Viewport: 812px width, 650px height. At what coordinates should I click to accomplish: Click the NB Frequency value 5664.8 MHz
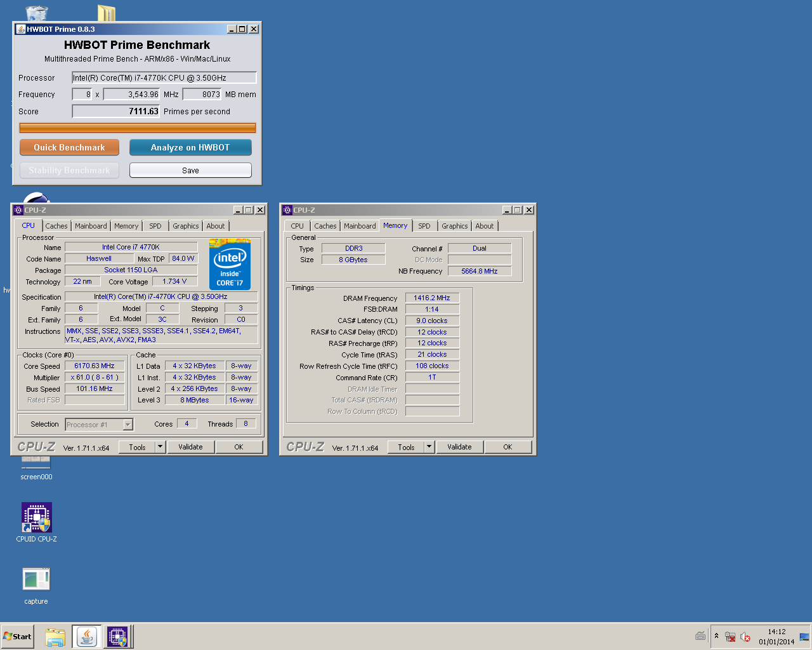coord(480,271)
